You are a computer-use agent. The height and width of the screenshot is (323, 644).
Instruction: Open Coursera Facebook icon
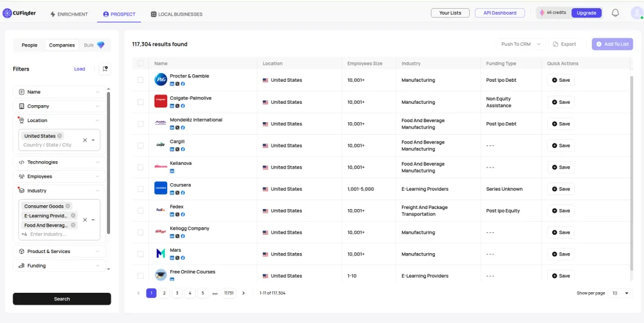pos(183,193)
